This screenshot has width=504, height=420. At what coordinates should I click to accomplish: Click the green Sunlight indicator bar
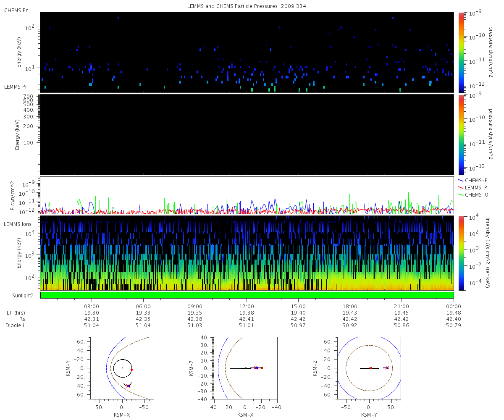(x=247, y=295)
